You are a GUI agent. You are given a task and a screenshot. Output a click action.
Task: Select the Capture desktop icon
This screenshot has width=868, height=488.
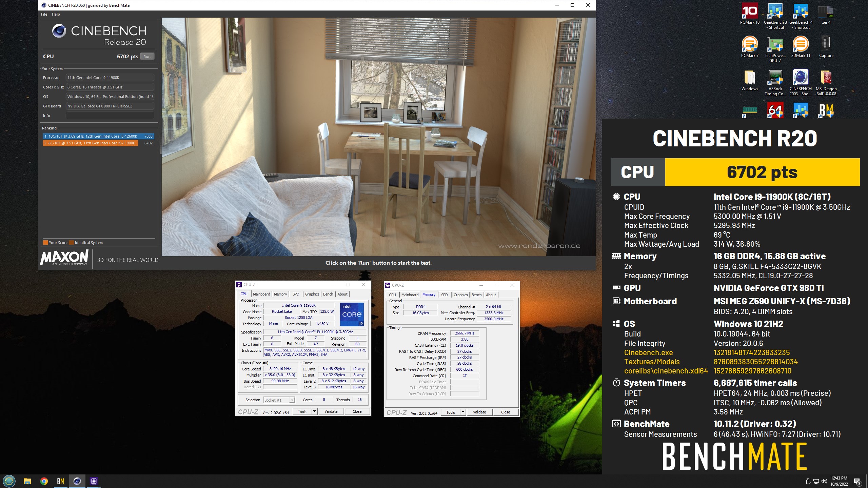point(826,47)
